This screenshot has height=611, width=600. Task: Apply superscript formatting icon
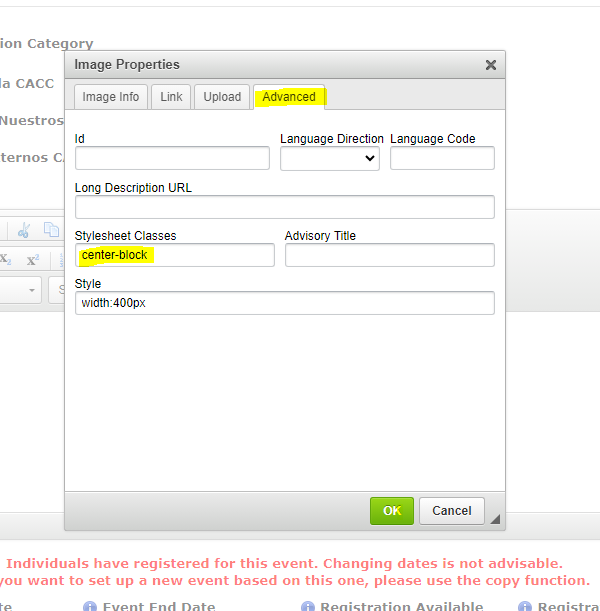point(33,259)
